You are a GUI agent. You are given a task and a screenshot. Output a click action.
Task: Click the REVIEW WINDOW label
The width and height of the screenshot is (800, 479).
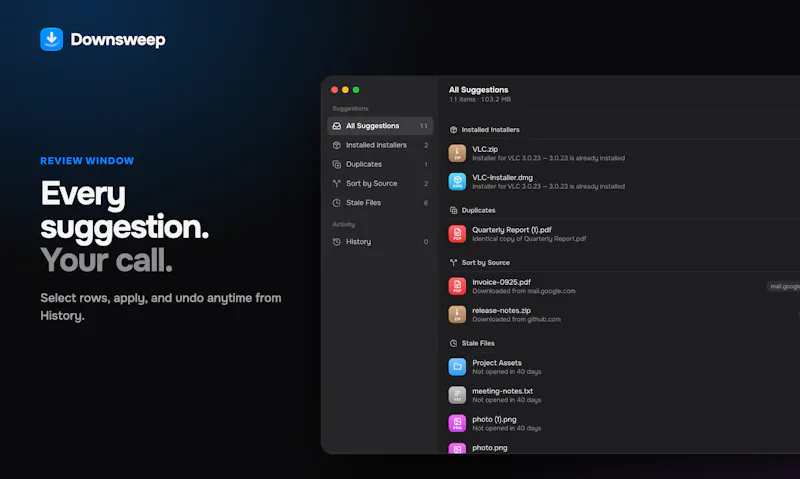[87, 161]
